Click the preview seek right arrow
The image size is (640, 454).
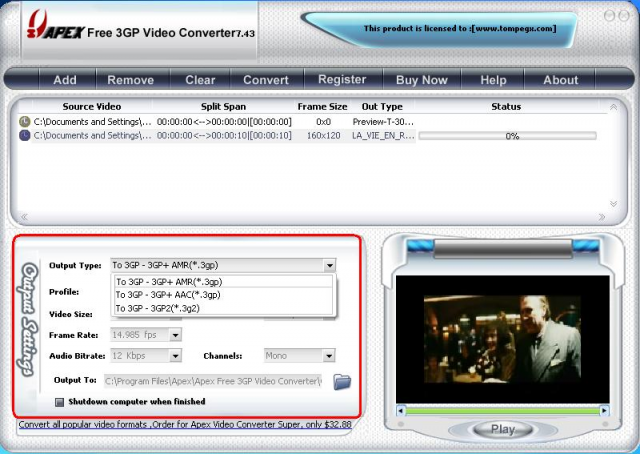click(x=604, y=410)
